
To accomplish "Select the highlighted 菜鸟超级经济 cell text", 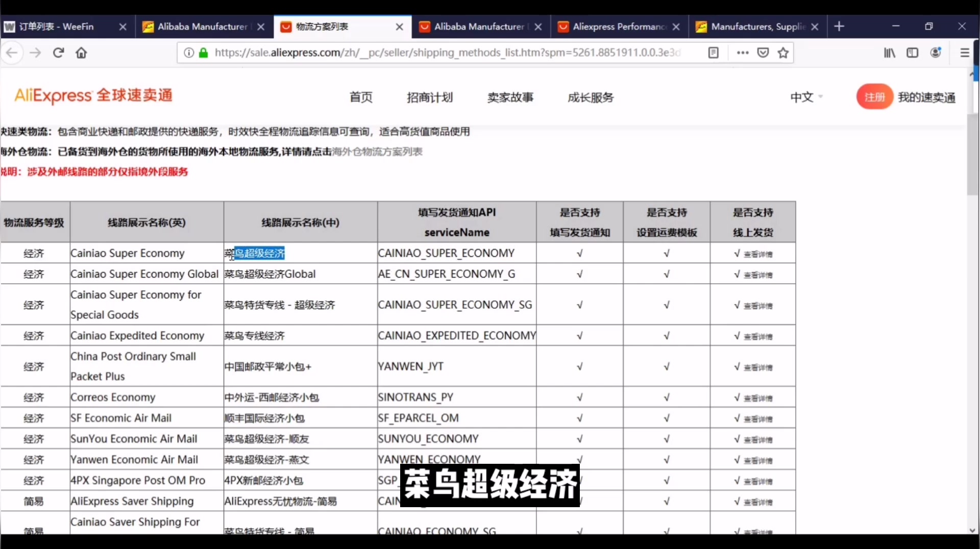I will click(255, 253).
